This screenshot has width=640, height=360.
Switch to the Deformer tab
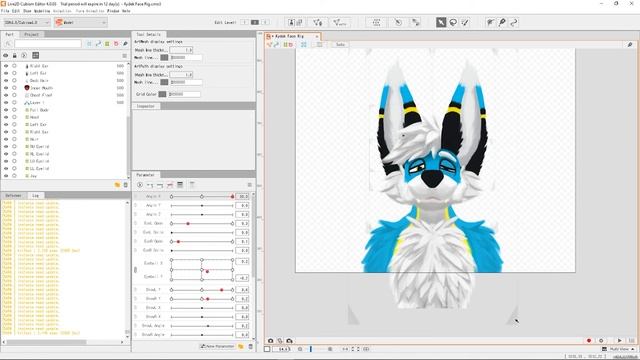coord(13,196)
